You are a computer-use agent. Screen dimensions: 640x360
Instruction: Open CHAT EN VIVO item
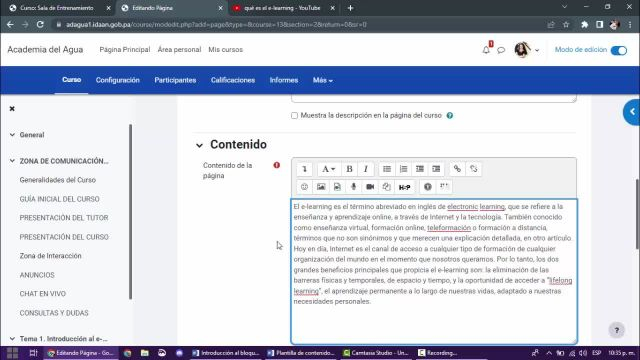(43, 294)
